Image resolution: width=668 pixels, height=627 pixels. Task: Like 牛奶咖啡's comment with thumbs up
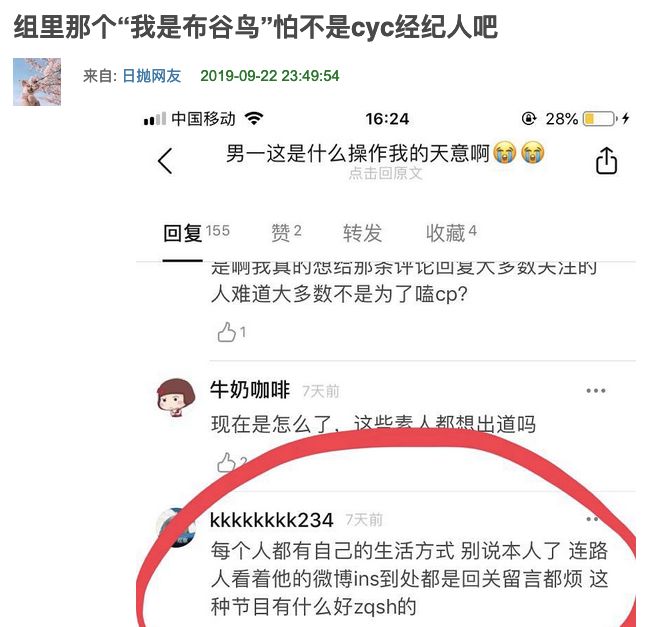[x=232, y=462]
